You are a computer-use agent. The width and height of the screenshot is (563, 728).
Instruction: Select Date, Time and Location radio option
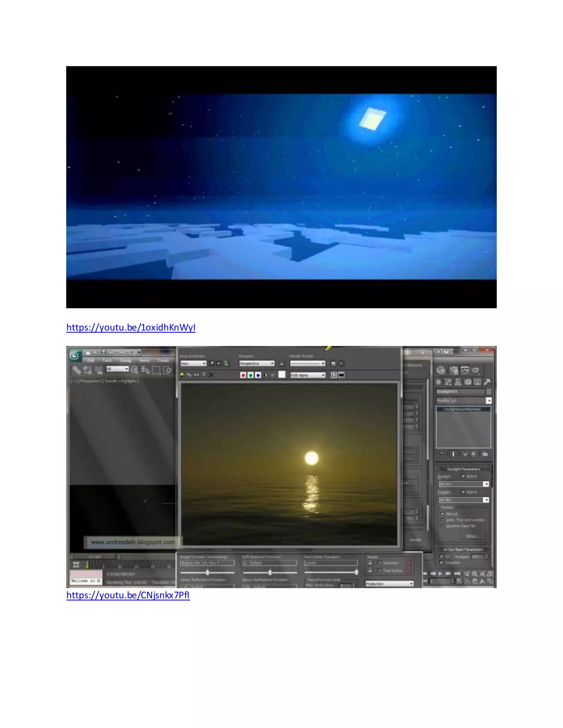443,520
